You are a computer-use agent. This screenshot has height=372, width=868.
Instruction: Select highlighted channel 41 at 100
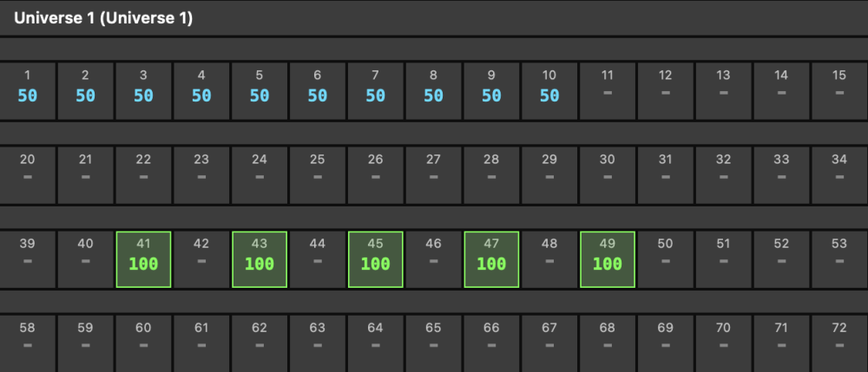pyautogui.click(x=143, y=258)
